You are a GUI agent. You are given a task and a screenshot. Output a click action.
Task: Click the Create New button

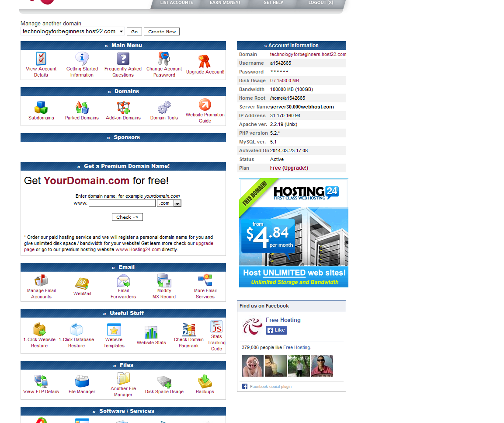click(162, 31)
